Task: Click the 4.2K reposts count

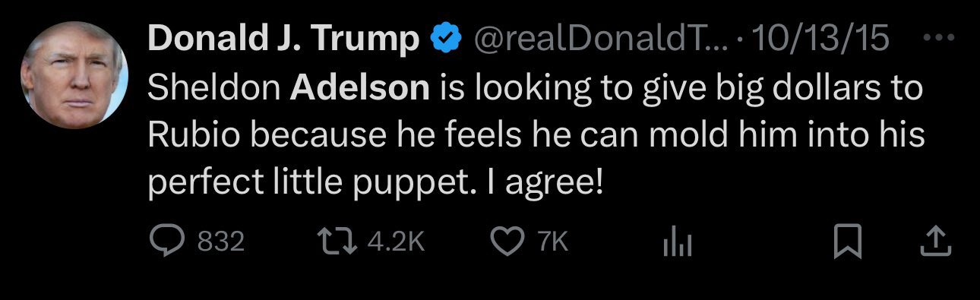Action: [x=395, y=242]
